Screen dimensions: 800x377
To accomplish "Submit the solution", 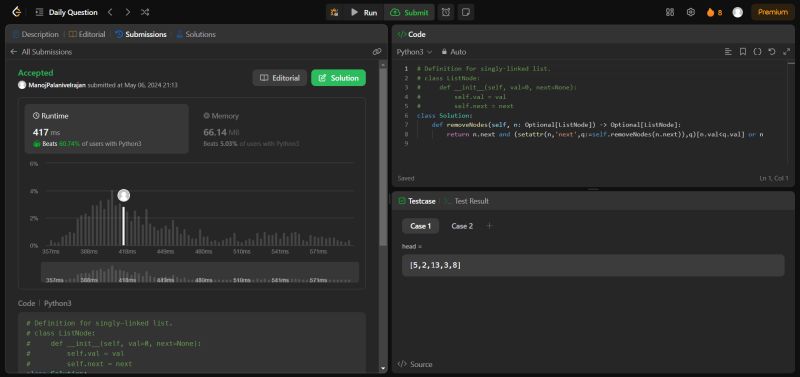I will pos(409,12).
